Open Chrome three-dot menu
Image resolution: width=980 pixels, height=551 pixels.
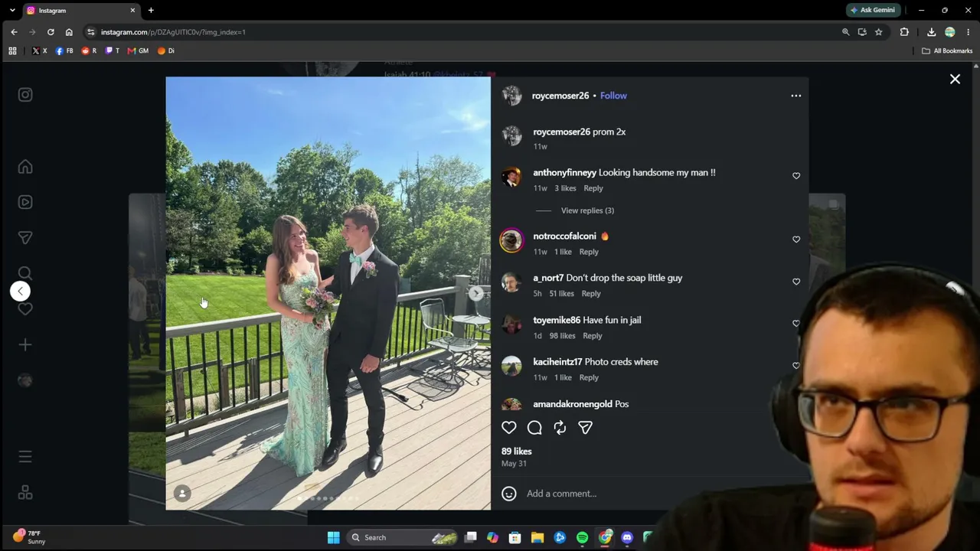click(x=969, y=32)
